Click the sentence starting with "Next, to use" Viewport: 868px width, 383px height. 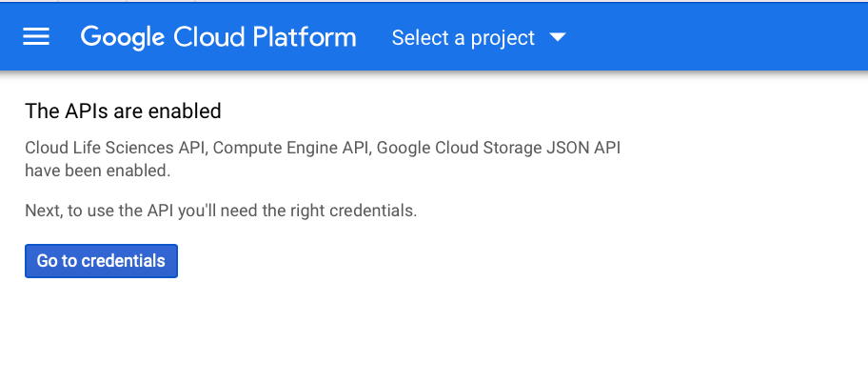coord(221,211)
